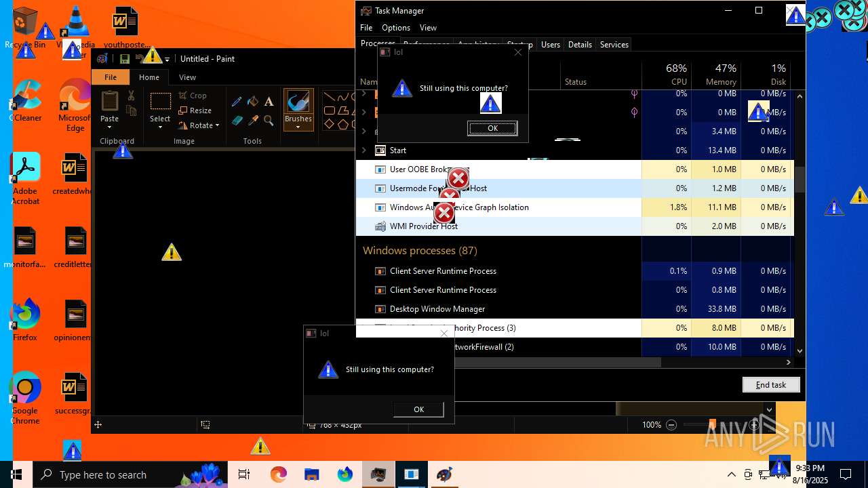Switch to the Users tab

[x=551, y=45]
